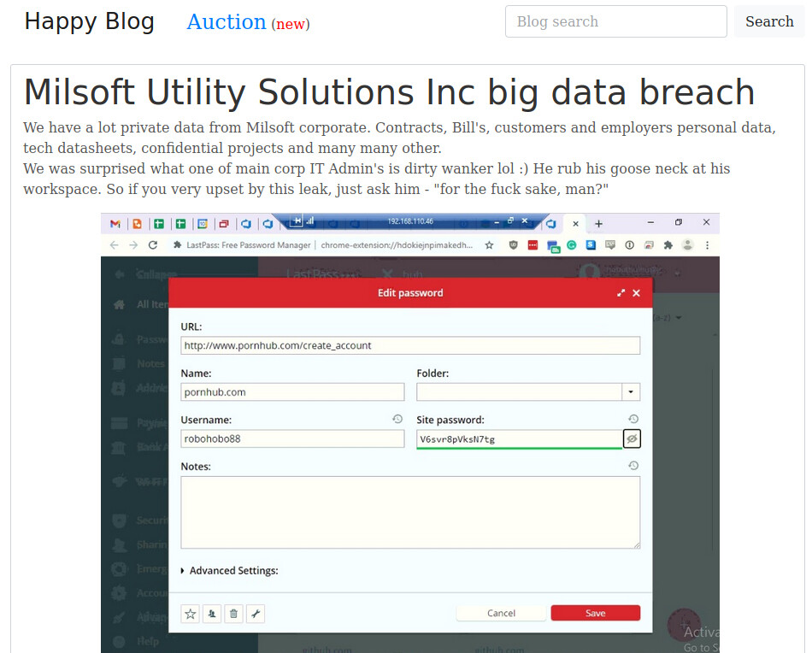Screen dimensions: 812x653
Task: Close the active LastPass browser tab
Action: click(x=575, y=224)
